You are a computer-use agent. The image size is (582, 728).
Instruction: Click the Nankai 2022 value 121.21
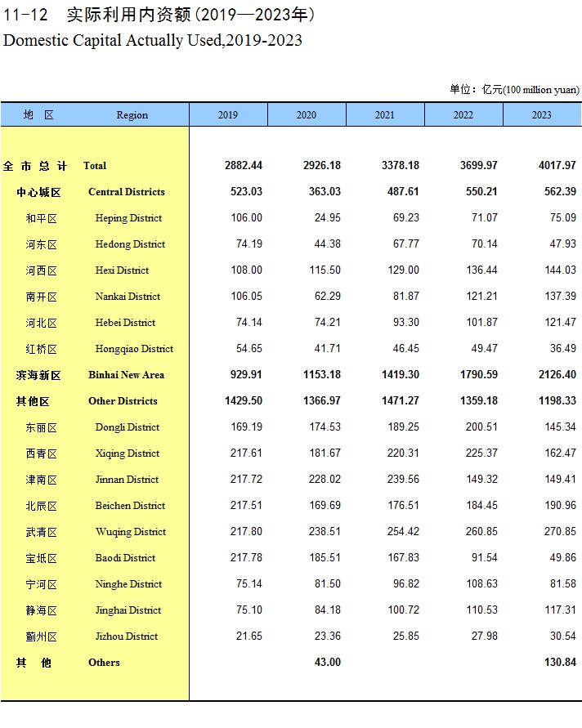point(481,296)
